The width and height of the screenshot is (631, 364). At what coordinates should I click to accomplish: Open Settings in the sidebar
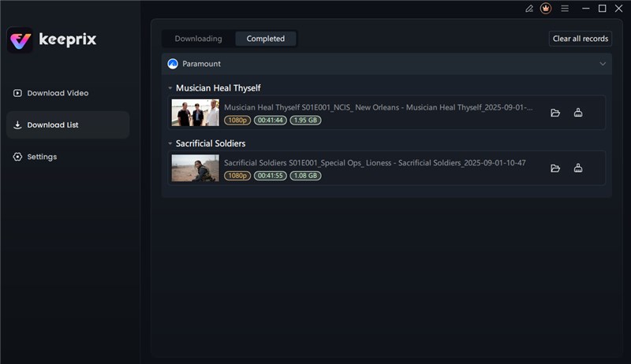tap(42, 157)
